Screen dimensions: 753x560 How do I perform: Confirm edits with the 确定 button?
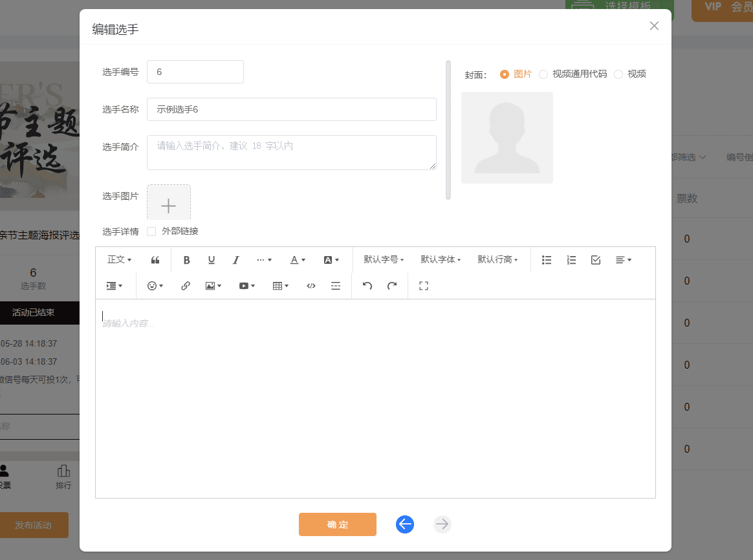[x=337, y=524]
